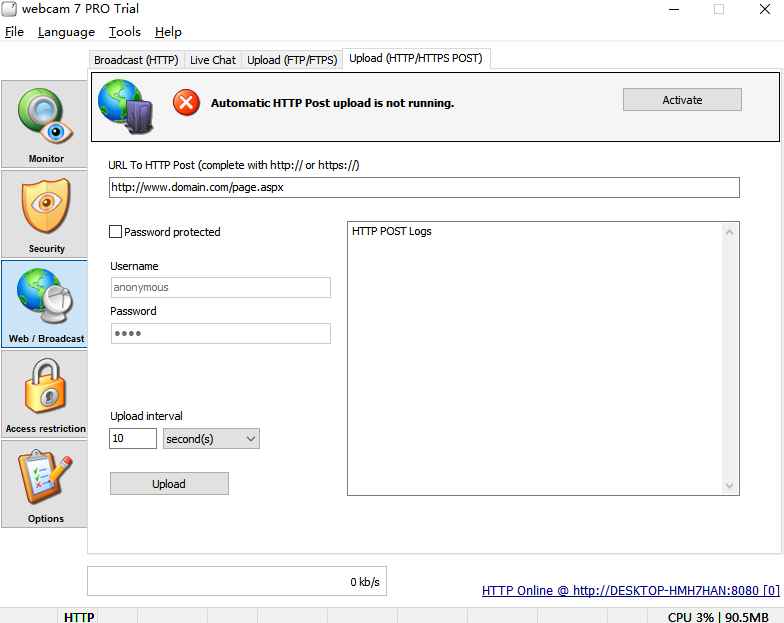Click the HTTP status bar entry

pos(79,617)
